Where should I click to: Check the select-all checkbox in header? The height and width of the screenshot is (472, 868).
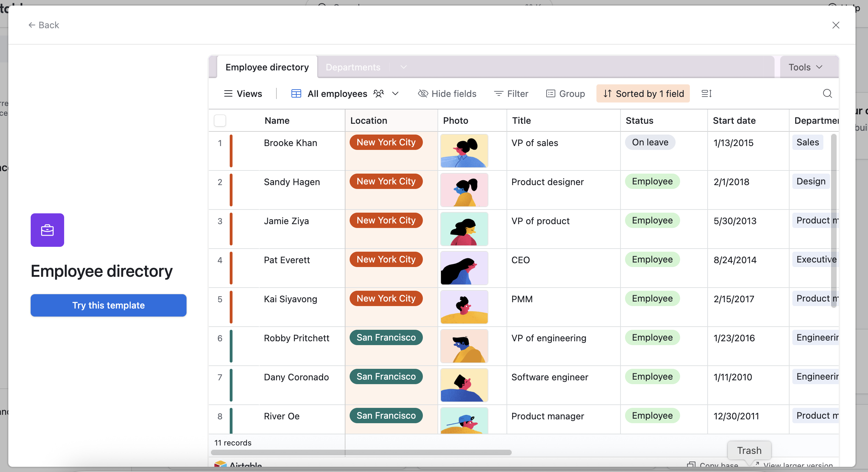pos(220,121)
